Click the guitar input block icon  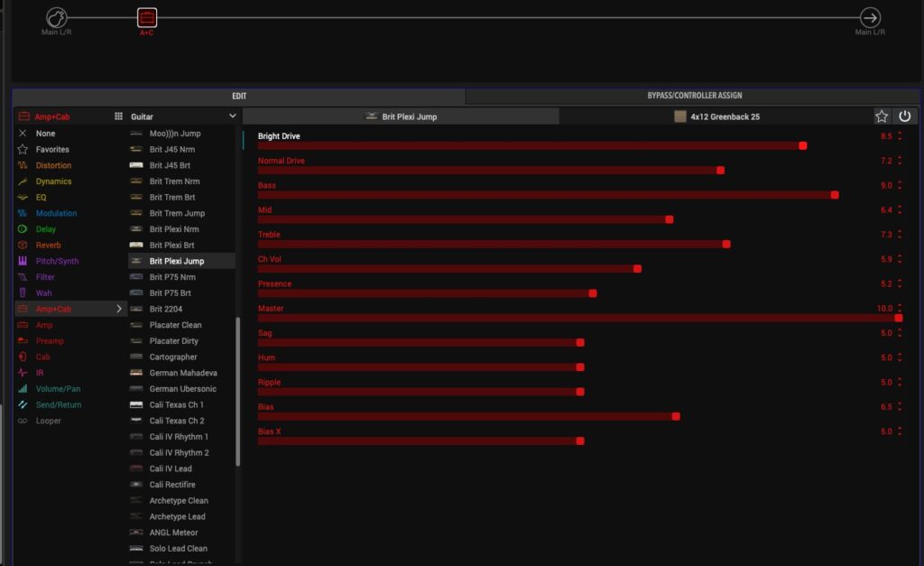[x=57, y=18]
